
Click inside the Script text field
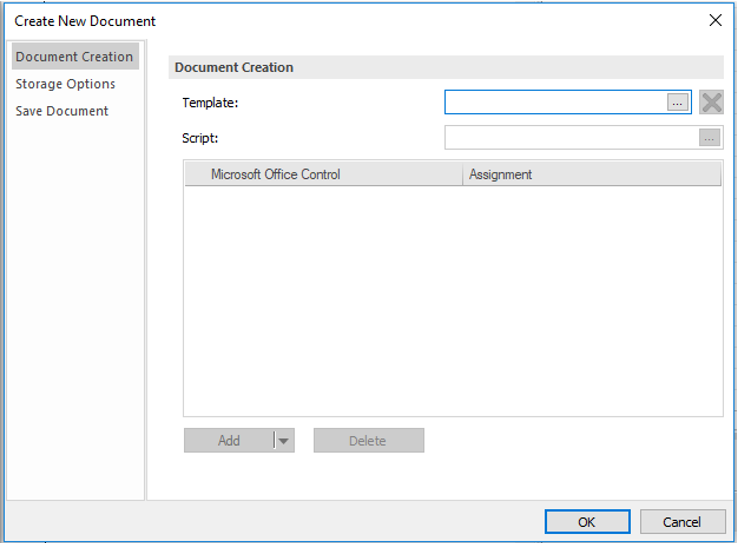[570, 138]
